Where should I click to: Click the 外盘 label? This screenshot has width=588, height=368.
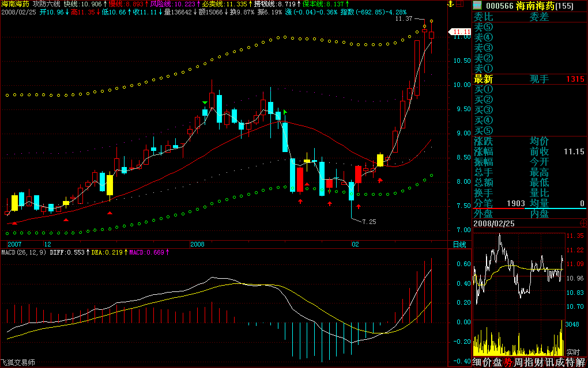(x=484, y=214)
